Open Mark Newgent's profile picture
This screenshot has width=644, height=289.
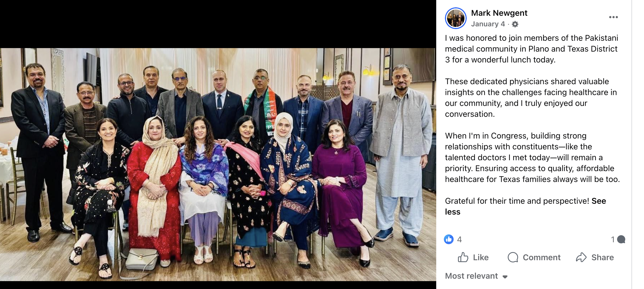(456, 18)
